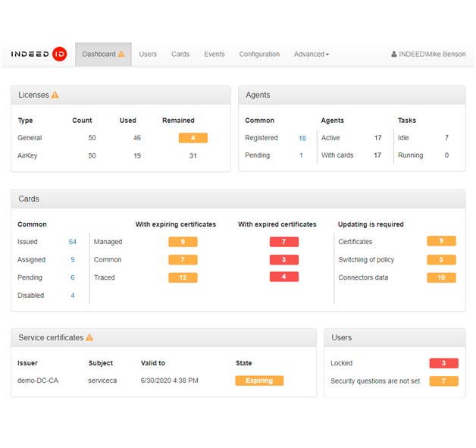
Task: Switch to the Events page
Action: pos(214,54)
